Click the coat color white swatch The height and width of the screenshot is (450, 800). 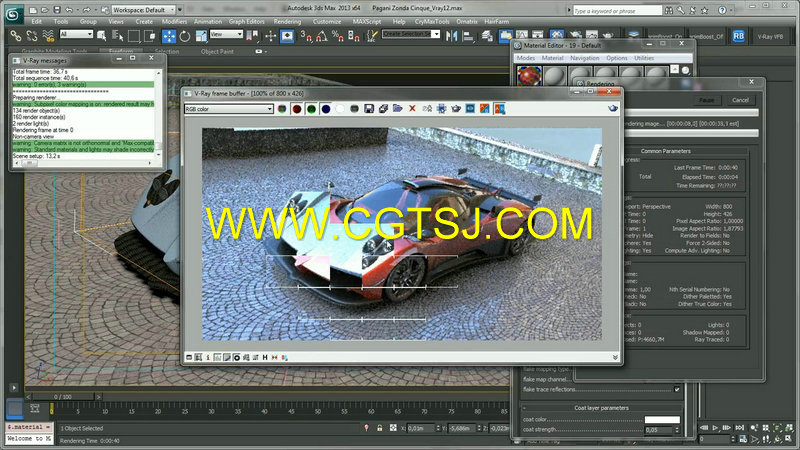coord(662,419)
